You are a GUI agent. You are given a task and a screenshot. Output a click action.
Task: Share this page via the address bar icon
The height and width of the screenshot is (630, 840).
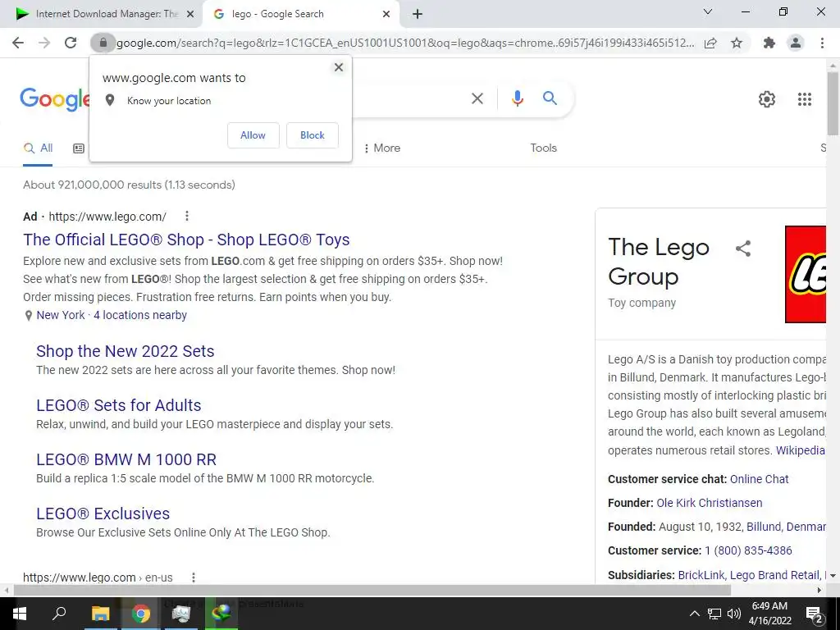point(710,43)
